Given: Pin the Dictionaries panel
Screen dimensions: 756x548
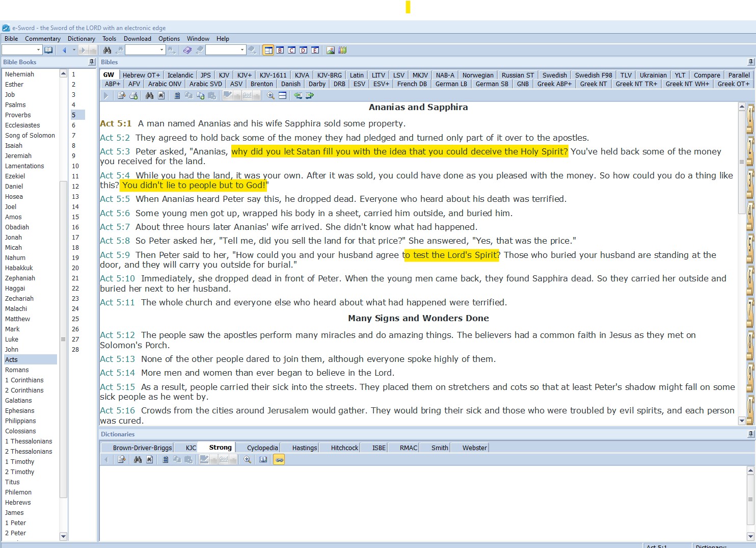Looking at the screenshot, I should coord(750,434).
